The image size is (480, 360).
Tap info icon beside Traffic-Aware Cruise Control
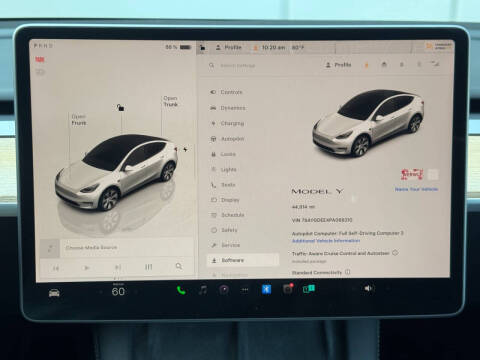tap(395, 253)
